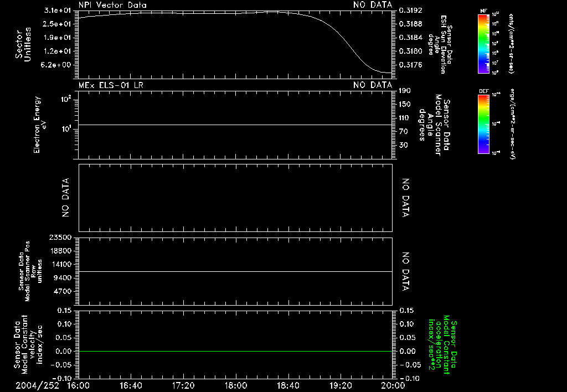Click the 'Sector Unitless' axis label

coord(23,44)
